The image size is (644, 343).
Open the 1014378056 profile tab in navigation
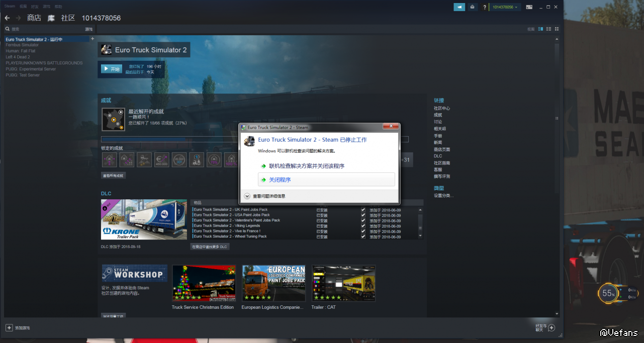pos(101,18)
